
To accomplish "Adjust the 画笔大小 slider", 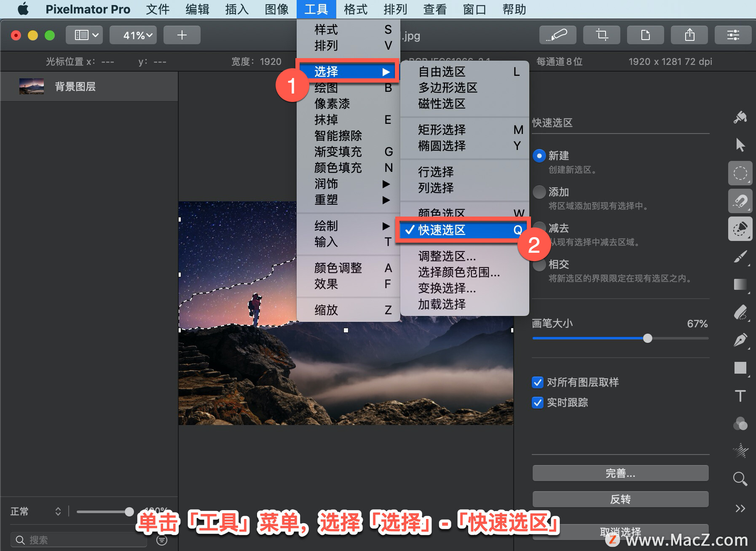I will click(x=648, y=338).
